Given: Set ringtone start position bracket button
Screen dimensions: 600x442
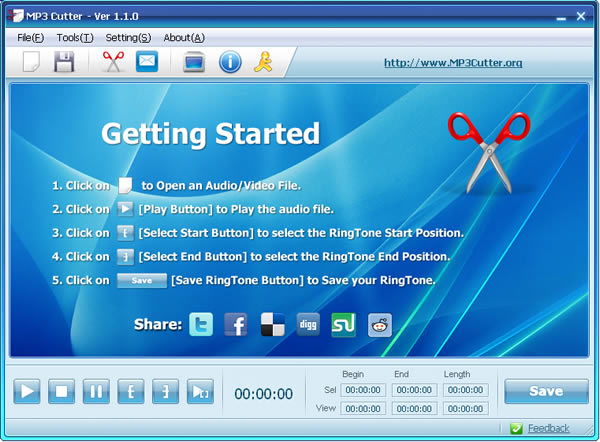Looking at the screenshot, I should click(131, 392).
